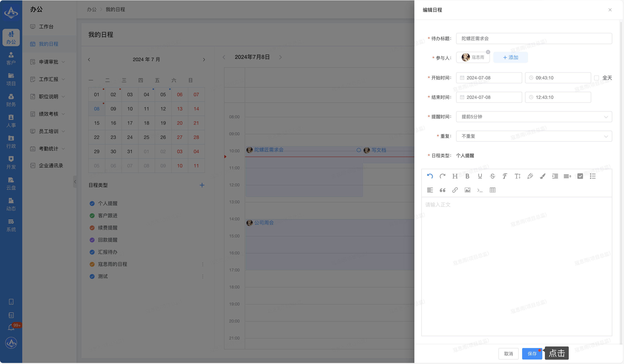Expand the 申请审批 sidebar menu

[48, 62]
